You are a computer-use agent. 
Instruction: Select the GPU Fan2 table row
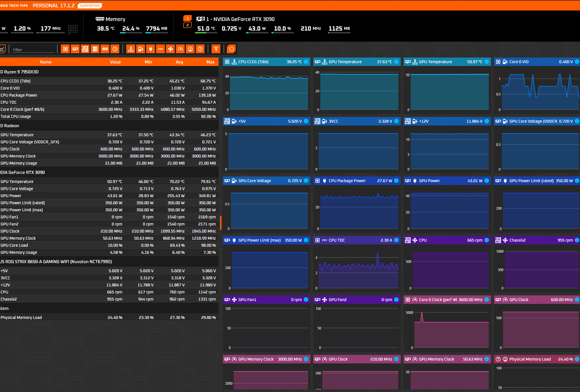[x=109, y=224]
